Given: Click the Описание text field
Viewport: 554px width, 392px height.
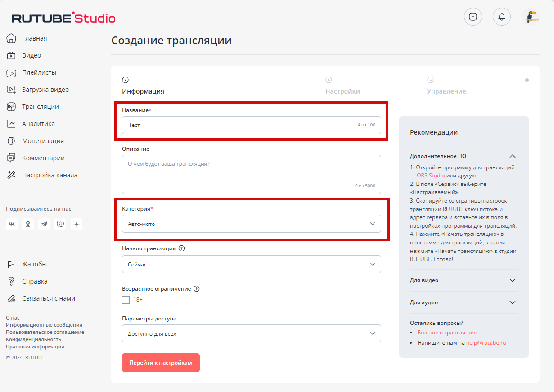Looking at the screenshot, I should pyautogui.click(x=252, y=174).
